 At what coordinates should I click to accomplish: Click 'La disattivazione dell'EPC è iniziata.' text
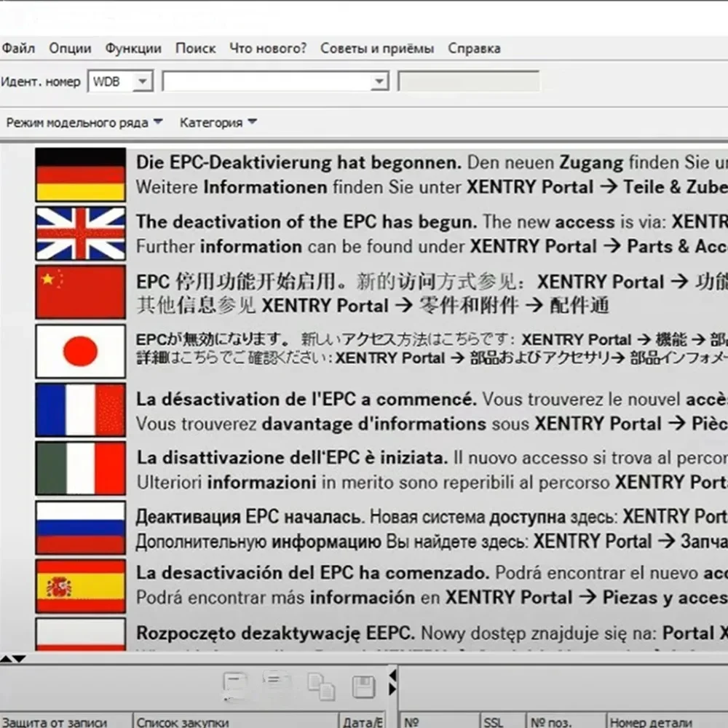292,458
